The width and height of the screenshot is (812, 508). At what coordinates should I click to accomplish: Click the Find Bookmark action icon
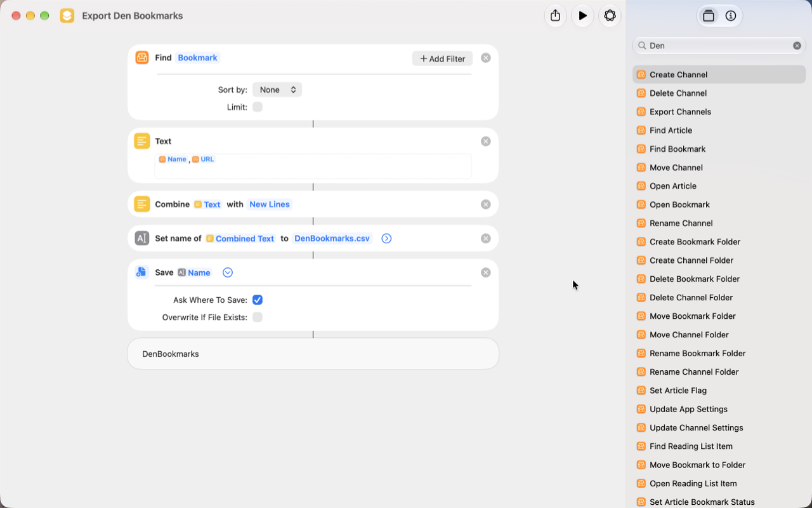[142, 58]
